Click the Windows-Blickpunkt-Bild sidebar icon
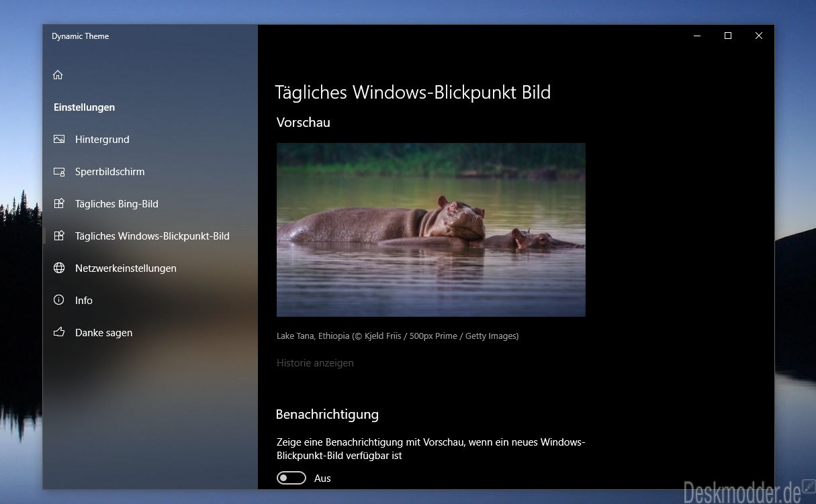The height and width of the screenshot is (504, 816). coord(59,236)
